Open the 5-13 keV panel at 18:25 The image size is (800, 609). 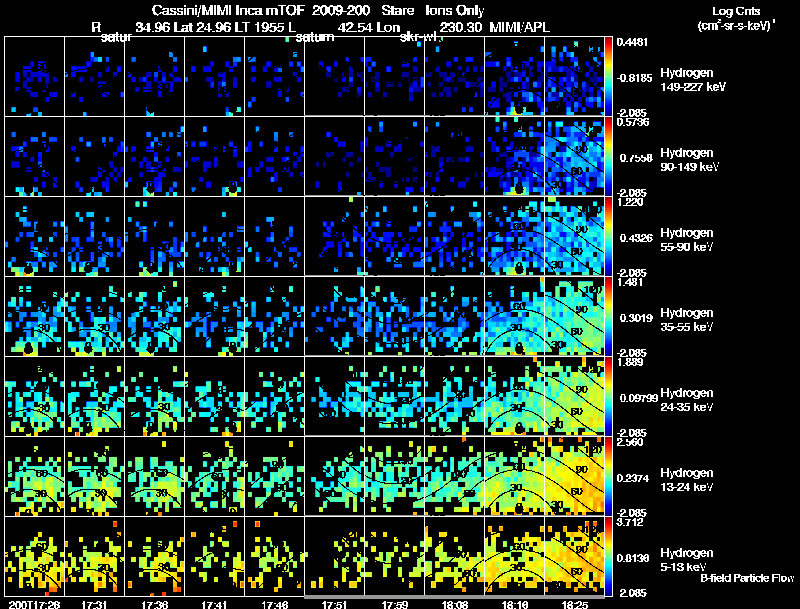pyautogui.click(x=574, y=556)
